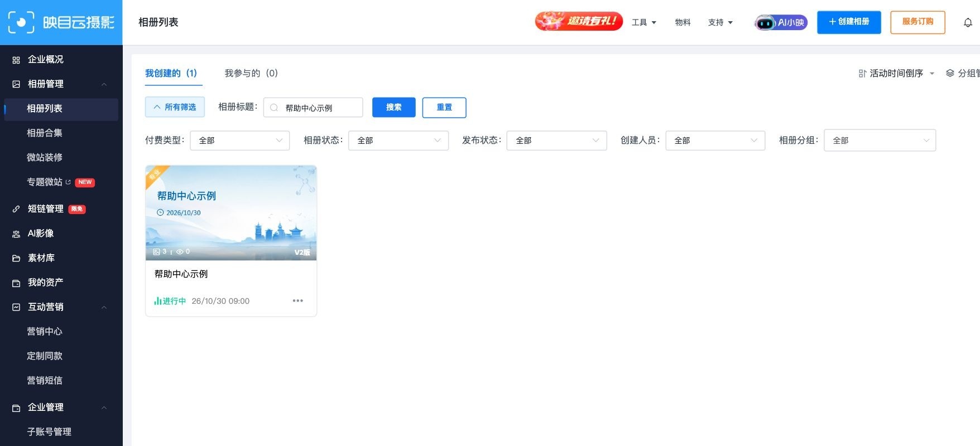Open the 发布状态 dropdown
The height and width of the screenshot is (446, 980).
click(557, 140)
